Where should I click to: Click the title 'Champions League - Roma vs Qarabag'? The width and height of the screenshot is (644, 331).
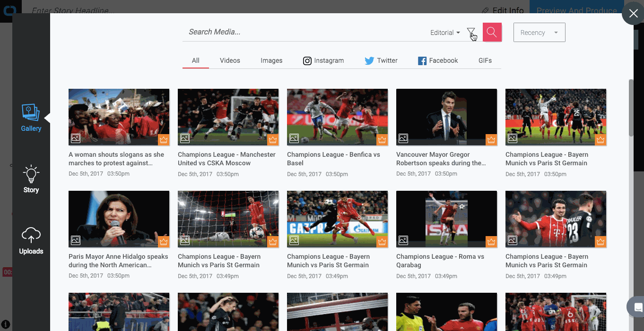[440, 261]
